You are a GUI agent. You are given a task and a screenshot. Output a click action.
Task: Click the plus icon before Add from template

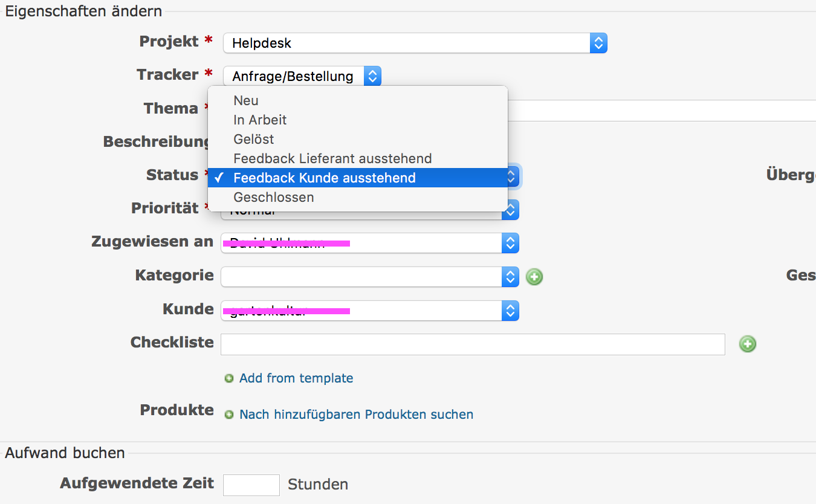(229, 379)
